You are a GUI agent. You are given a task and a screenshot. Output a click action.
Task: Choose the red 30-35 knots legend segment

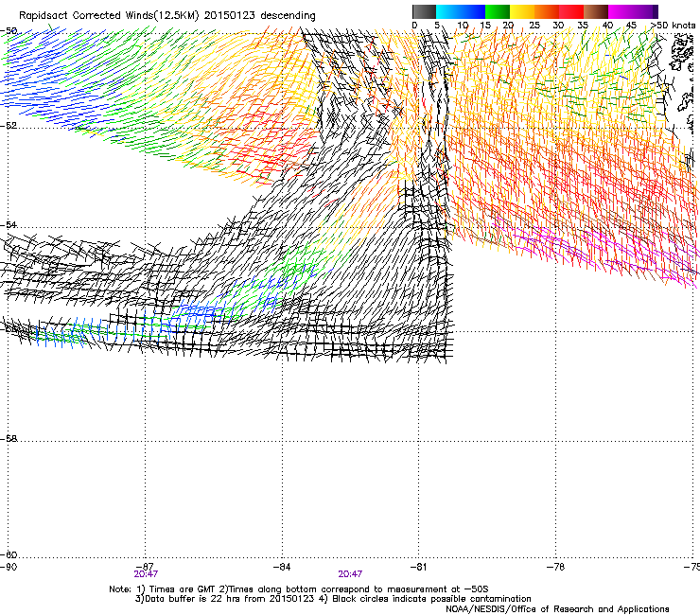[571, 11]
